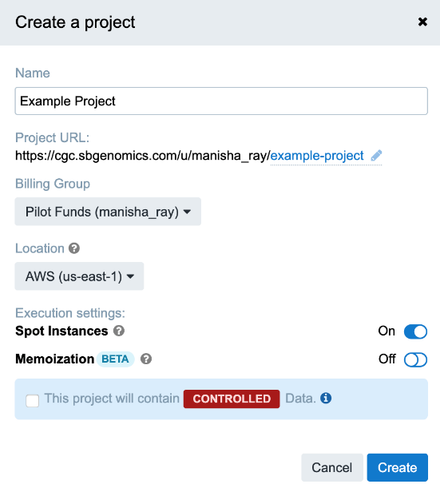This screenshot has width=440, height=500.
Task: Click the Name input field
Action: (x=221, y=101)
